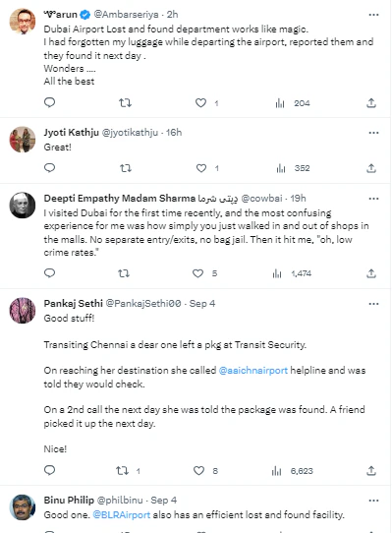The image size is (392, 533).
Task: Reply to Deepti Sharma's tweet
Action: point(49,273)
